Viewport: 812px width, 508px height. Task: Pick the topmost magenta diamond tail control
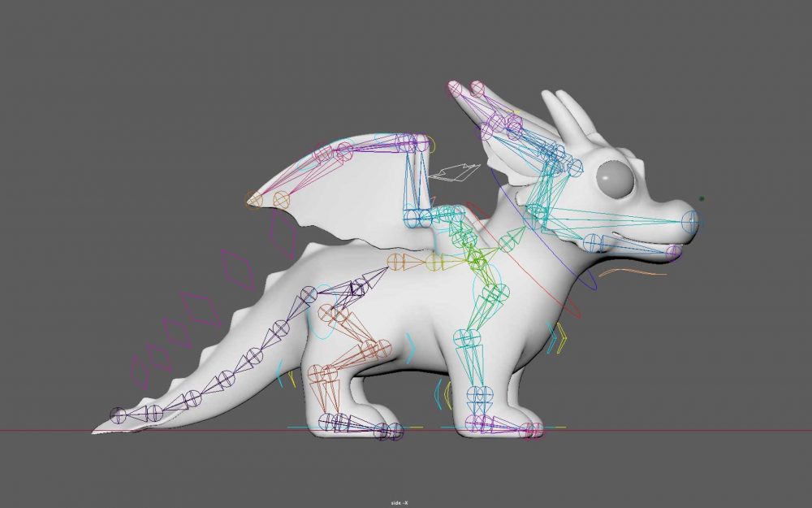coord(236,268)
